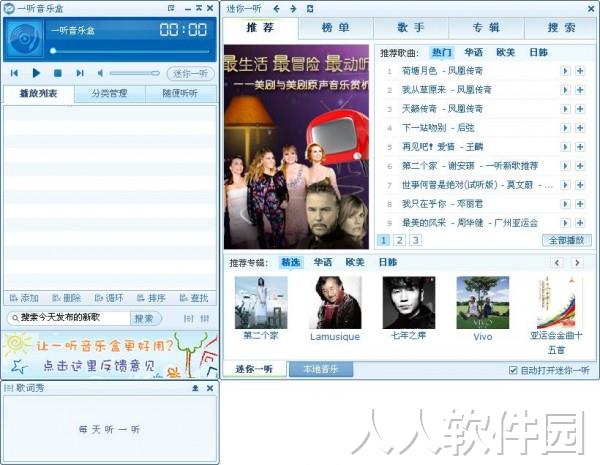
Task: Switch to the 本地音乐 bottom tab
Action: point(321,369)
